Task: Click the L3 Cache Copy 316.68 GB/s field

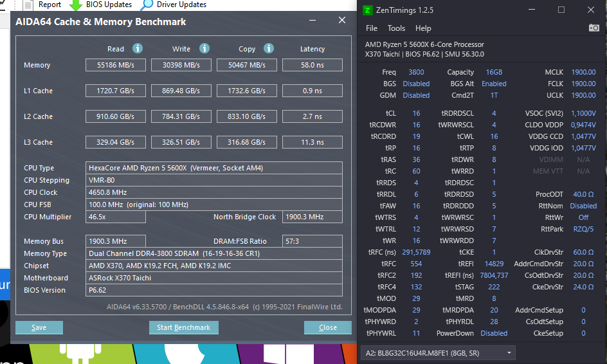Action: point(247,142)
